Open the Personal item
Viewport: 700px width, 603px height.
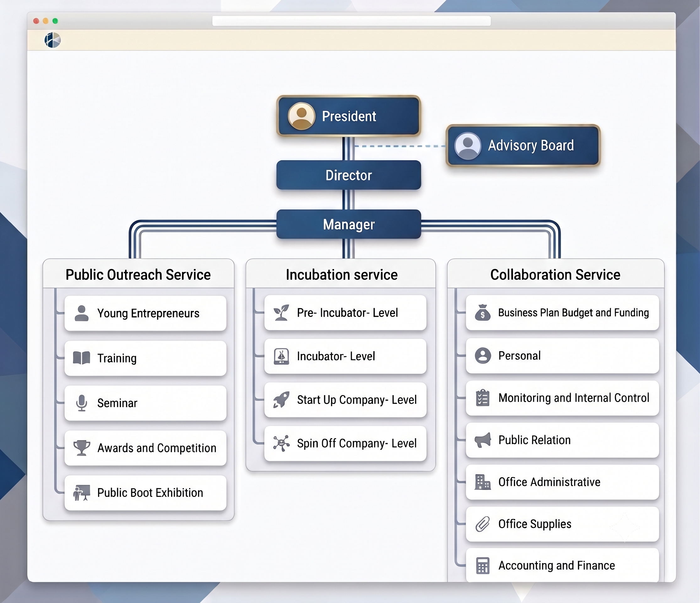tap(563, 356)
